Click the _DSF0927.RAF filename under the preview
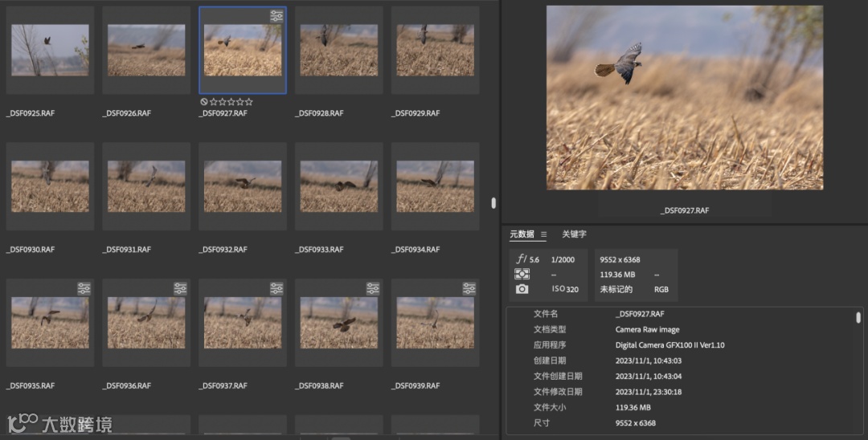This screenshot has width=868, height=440. (685, 210)
